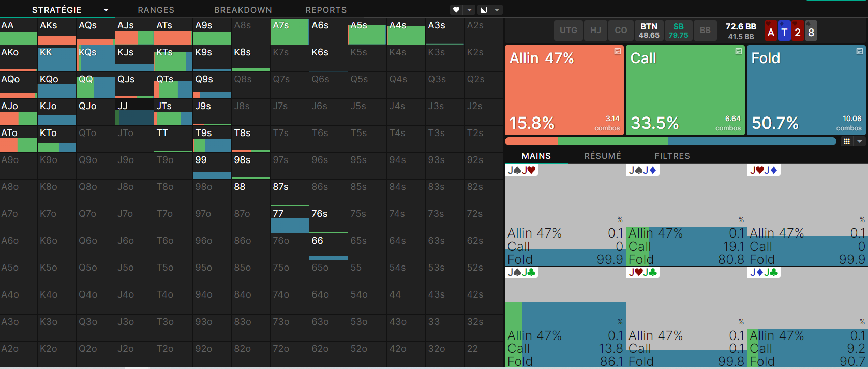Viewport: 868px width, 369px height.
Task: Select the CO position button
Action: 621,31
